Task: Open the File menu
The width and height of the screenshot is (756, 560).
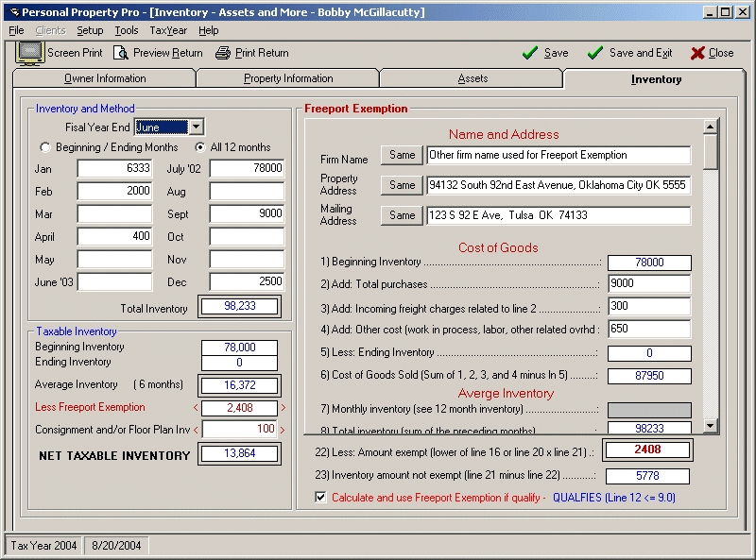Action: (x=16, y=30)
